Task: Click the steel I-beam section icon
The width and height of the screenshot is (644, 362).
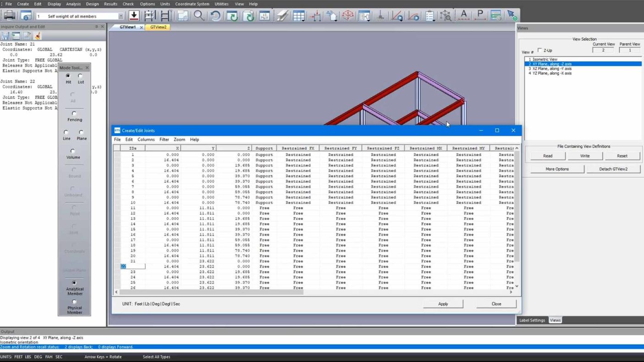Action: click(x=282, y=16)
